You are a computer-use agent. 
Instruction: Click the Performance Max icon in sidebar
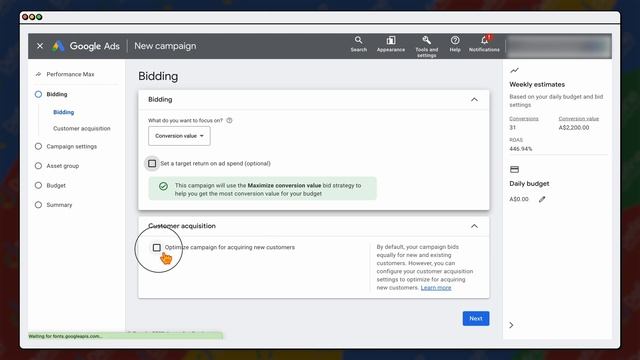pyautogui.click(x=38, y=74)
